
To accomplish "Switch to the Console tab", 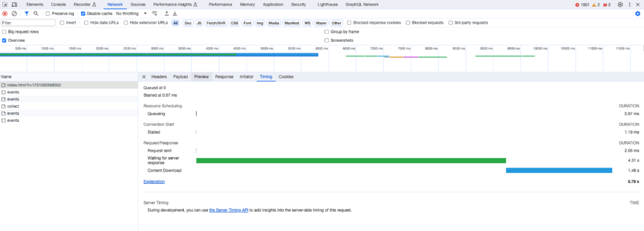I will (58, 5).
